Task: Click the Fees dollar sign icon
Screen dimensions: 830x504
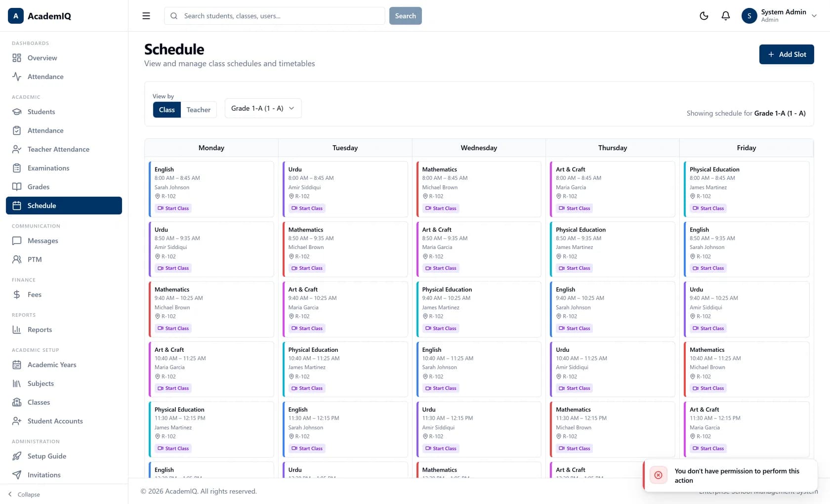Action: (x=17, y=294)
